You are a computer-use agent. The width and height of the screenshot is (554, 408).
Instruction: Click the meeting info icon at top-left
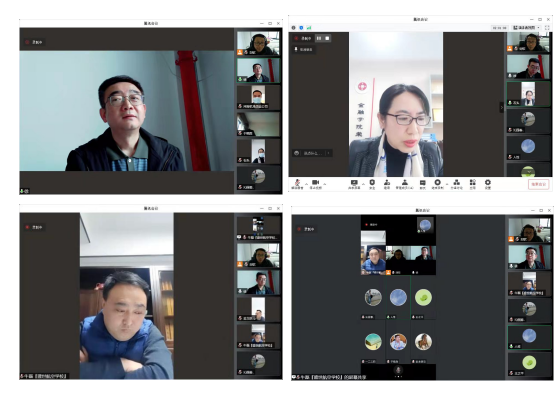(x=293, y=28)
